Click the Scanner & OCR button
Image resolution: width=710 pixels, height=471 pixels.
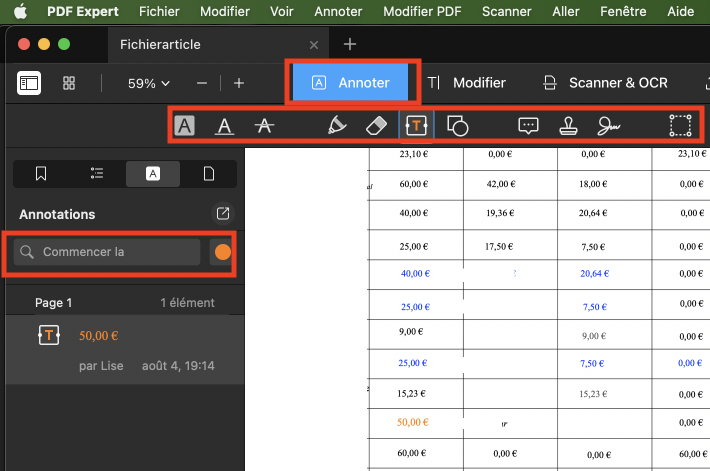[x=605, y=83]
